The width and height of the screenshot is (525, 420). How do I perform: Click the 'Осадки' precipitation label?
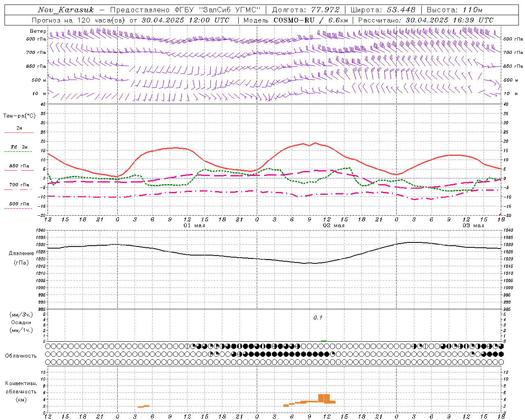(x=21, y=322)
